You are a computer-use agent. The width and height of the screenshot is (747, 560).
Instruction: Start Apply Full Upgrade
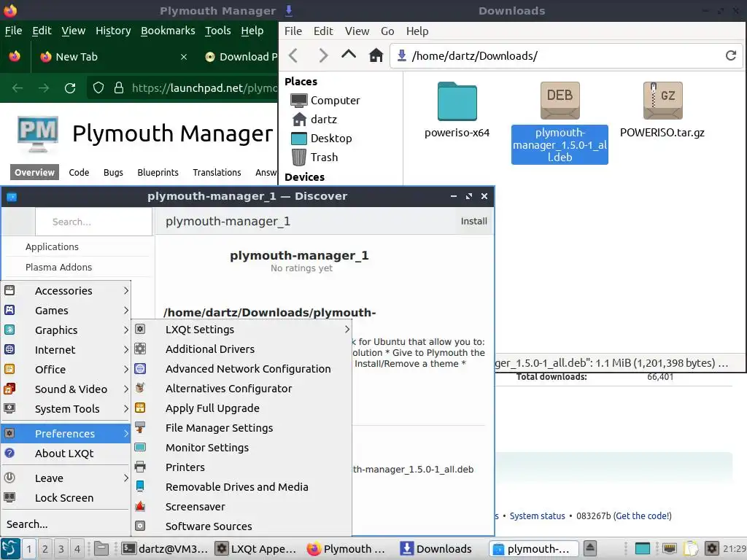241,408
